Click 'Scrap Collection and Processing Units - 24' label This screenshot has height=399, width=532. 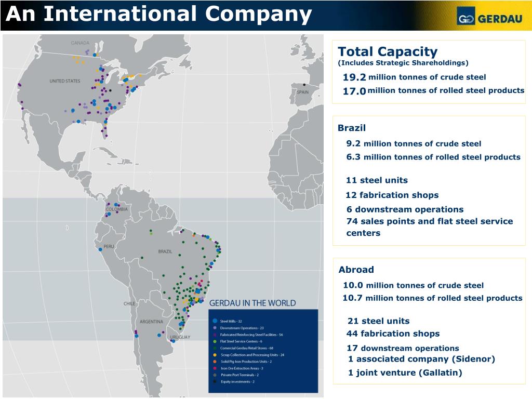(252, 355)
